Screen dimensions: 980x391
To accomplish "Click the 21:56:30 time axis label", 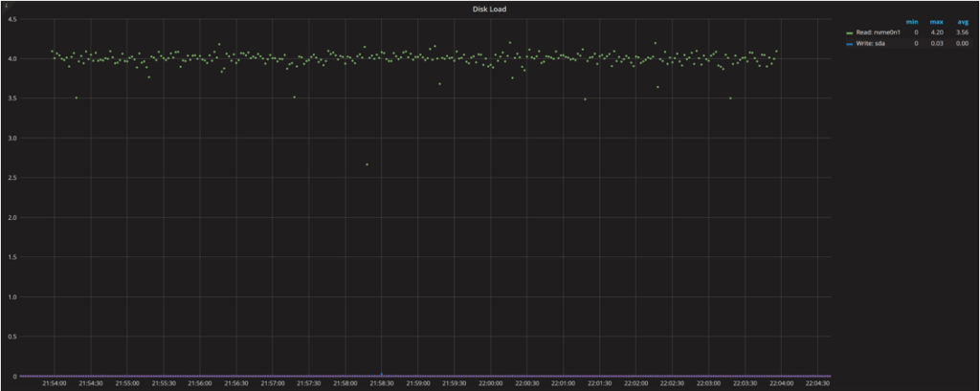I will (235, 383).
